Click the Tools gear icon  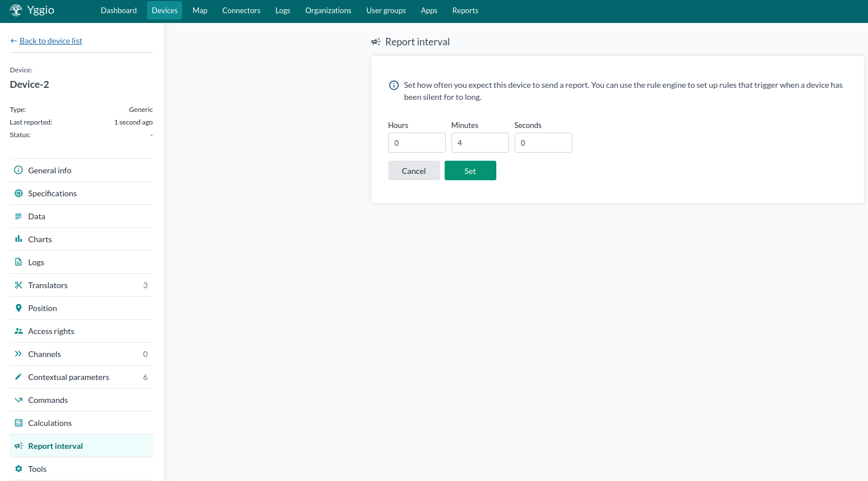[18, 469]
